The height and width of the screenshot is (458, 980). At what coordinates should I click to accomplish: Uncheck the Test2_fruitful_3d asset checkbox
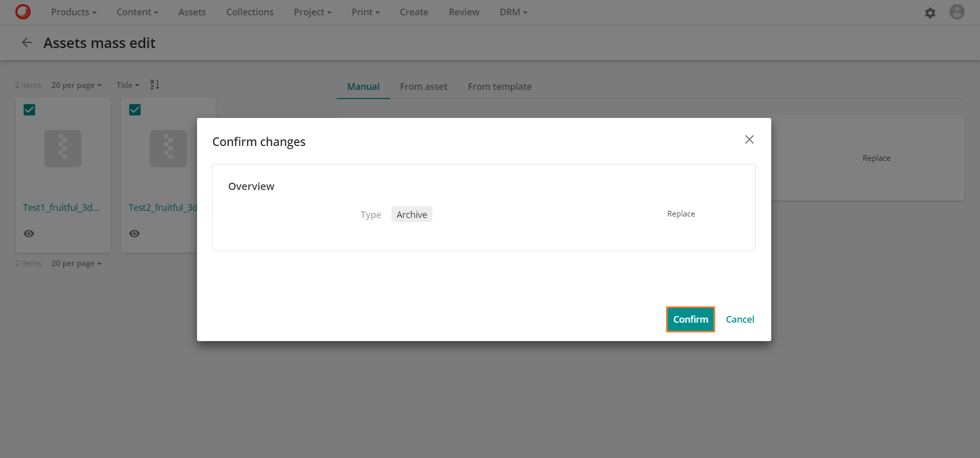pos(135,110)
